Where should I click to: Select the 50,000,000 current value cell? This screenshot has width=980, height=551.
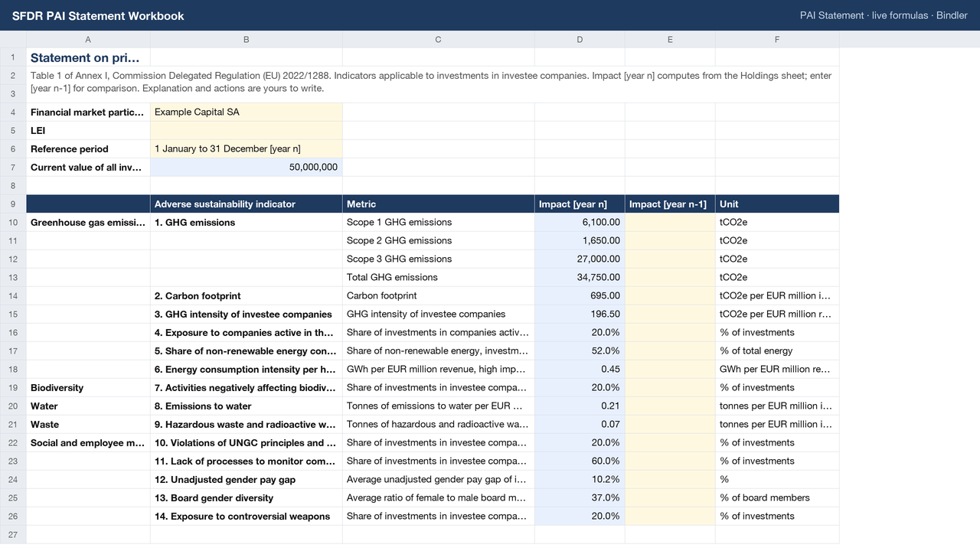click(x=247, y=167)
